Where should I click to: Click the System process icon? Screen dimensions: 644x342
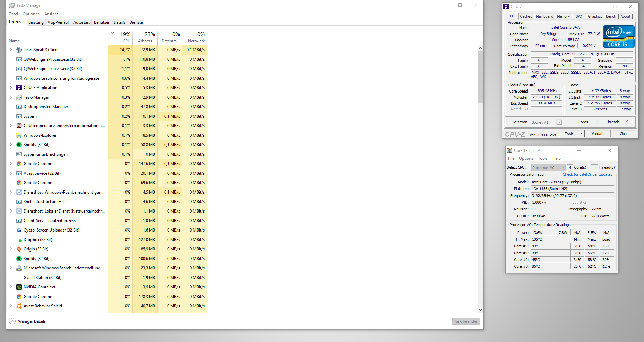pos(19,116)
